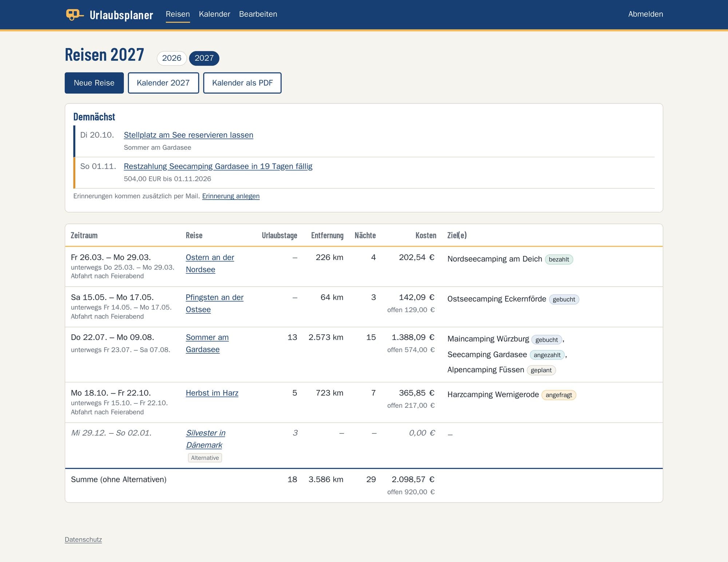Click Abmelden to log out
The height and width of the screenshot is (562, 728).
point(645,14)
